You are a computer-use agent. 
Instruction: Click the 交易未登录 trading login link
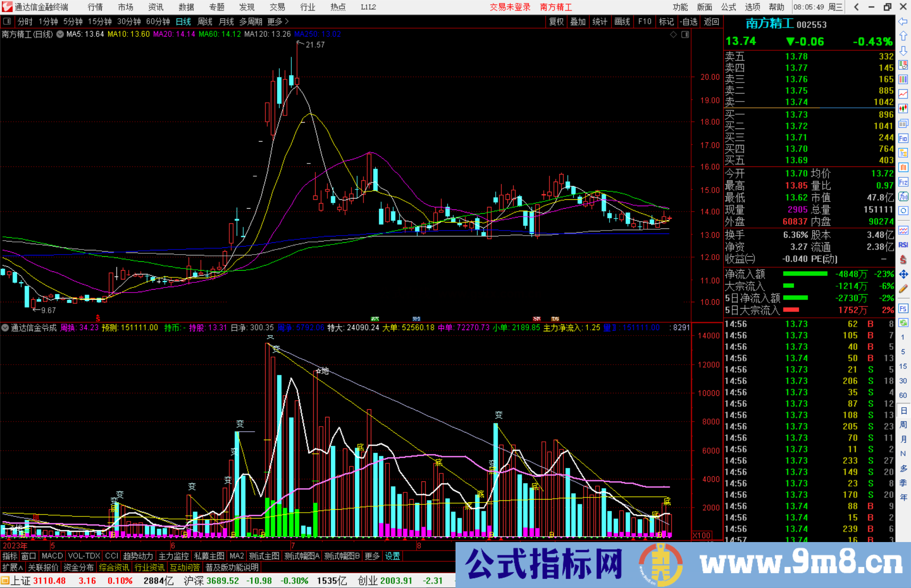point(510,7)
